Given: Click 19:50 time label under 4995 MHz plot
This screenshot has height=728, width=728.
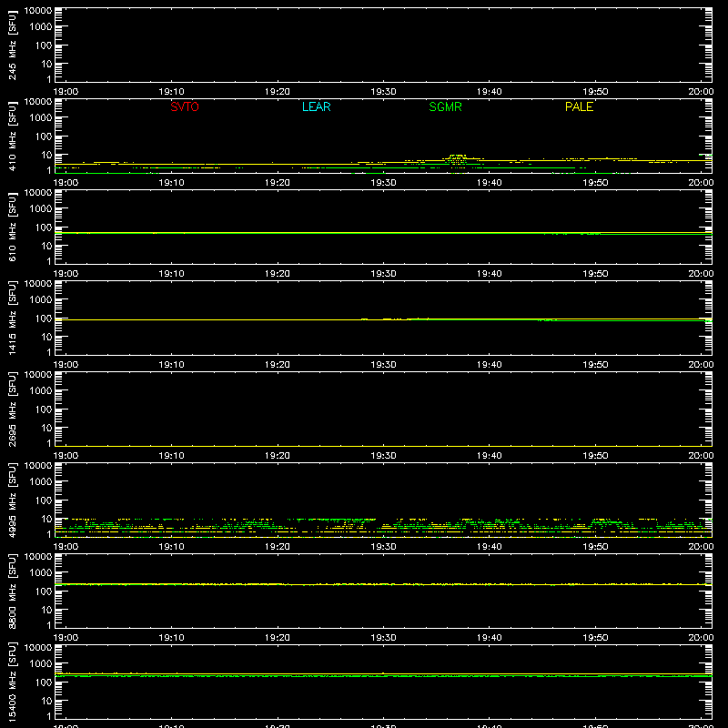Looking at the screenshot, I should (x=595, y=547).
